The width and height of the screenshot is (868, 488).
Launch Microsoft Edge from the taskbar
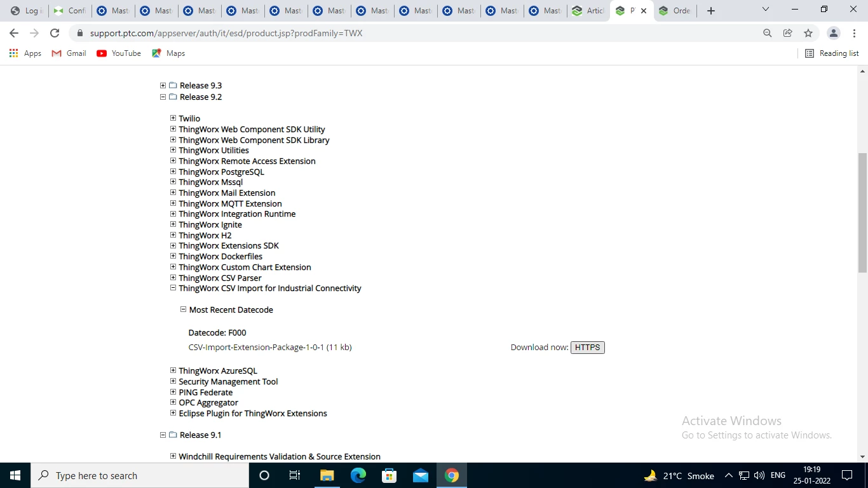(x=358, y=475)
